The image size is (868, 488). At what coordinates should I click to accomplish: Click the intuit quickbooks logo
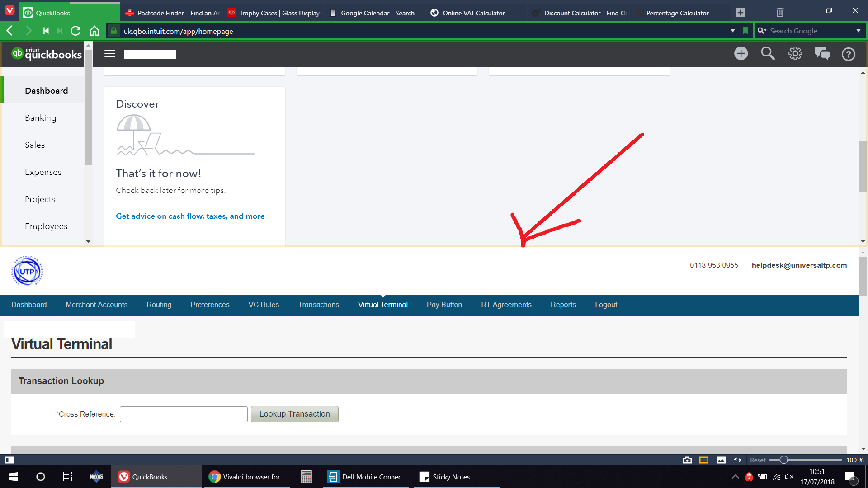47,54
